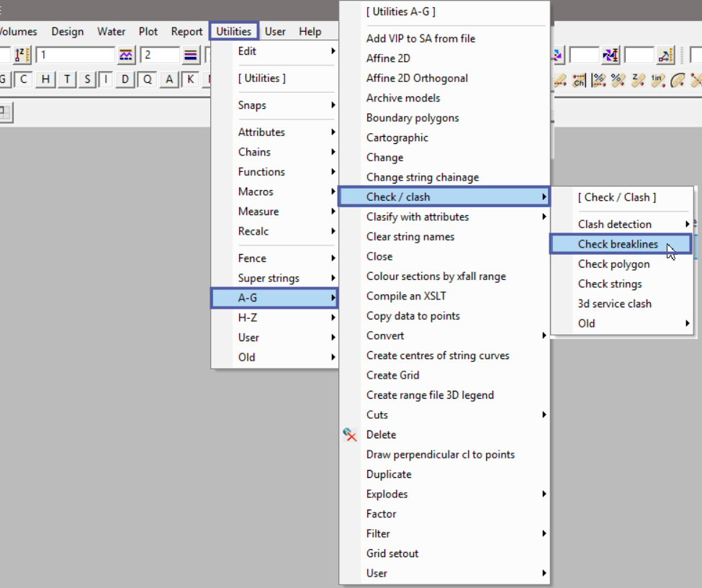Expand the Filter submenu
The width and height of the screenshot is (702, 588).
pyautogui.click(x=444, y=533)
